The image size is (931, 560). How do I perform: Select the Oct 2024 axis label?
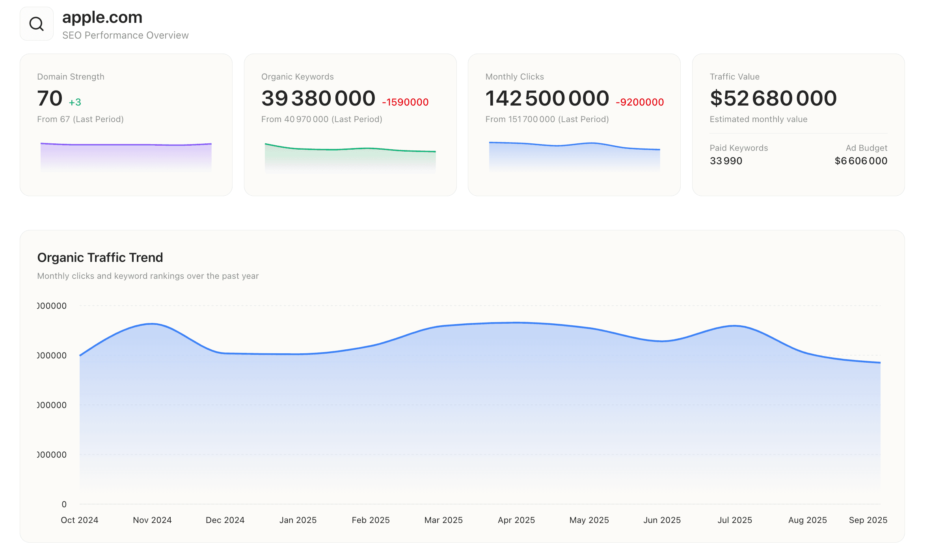click(79, 520)
